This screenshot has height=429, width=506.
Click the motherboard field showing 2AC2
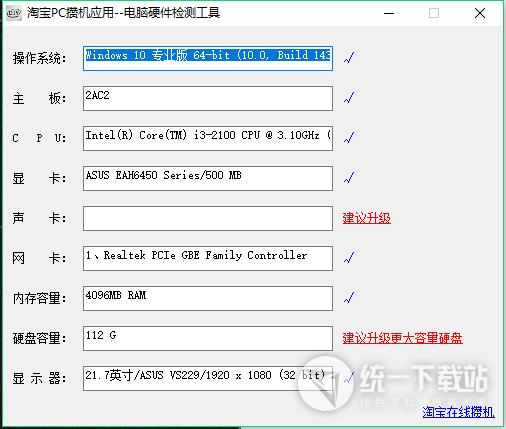coord(208,98)
